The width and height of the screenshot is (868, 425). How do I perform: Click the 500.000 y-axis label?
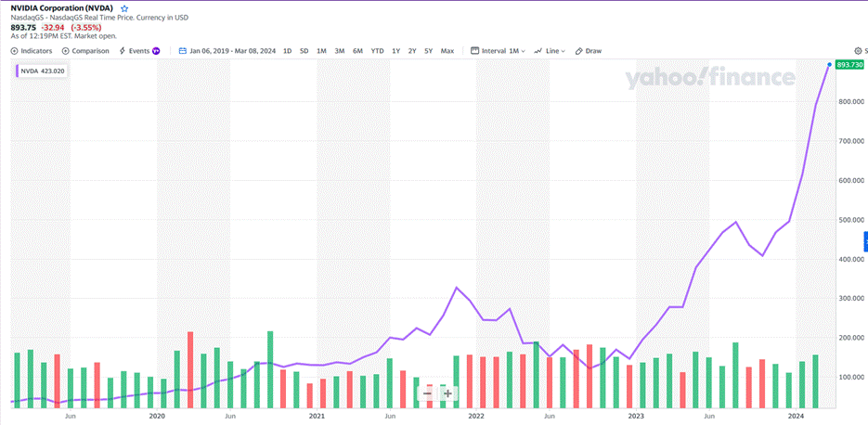click(x=851, y=220)
